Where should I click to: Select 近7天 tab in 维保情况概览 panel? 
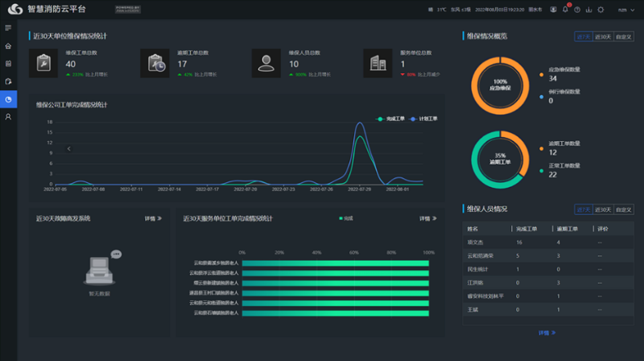583,36
